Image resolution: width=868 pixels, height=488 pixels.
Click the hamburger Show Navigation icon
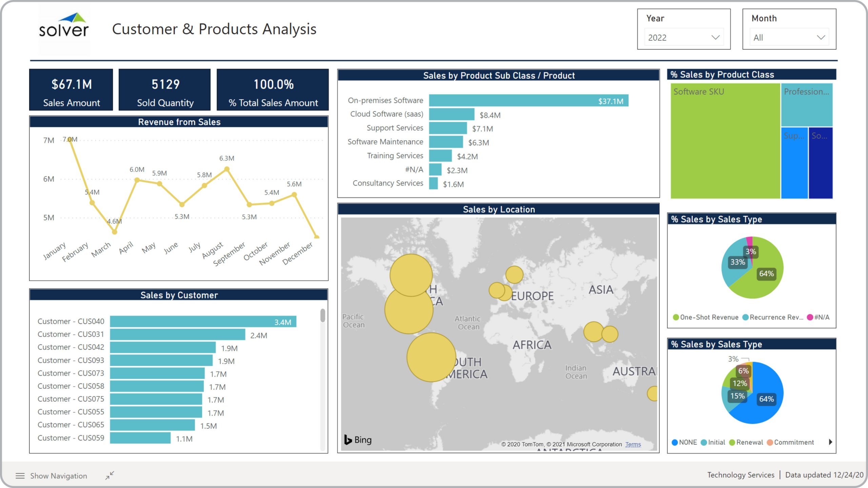tap(20, 476)
